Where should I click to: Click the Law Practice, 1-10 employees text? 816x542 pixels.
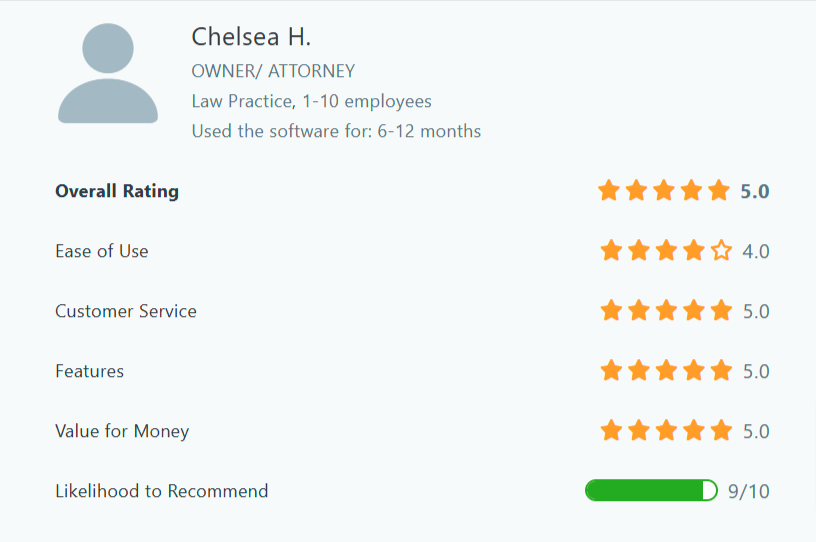[x=311, y=101]
